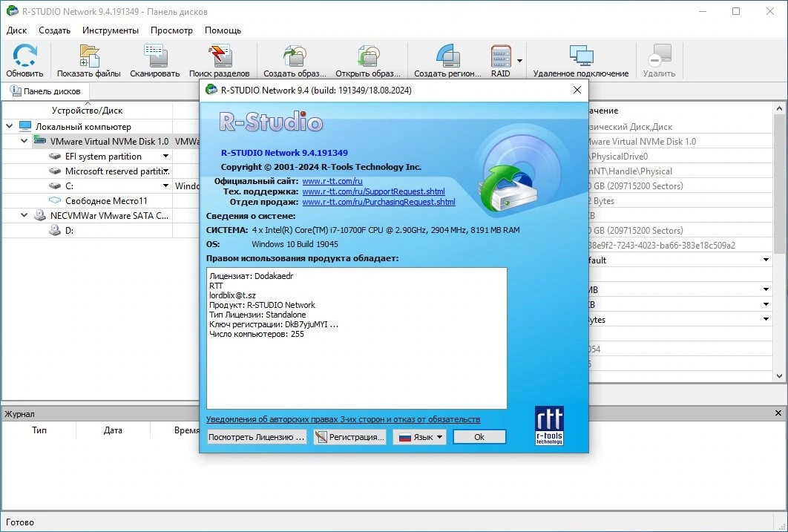This screenshot has width=788, height=532.
Task: Click Свободное Место11 free space icon
Action: [x=55, y=200]
